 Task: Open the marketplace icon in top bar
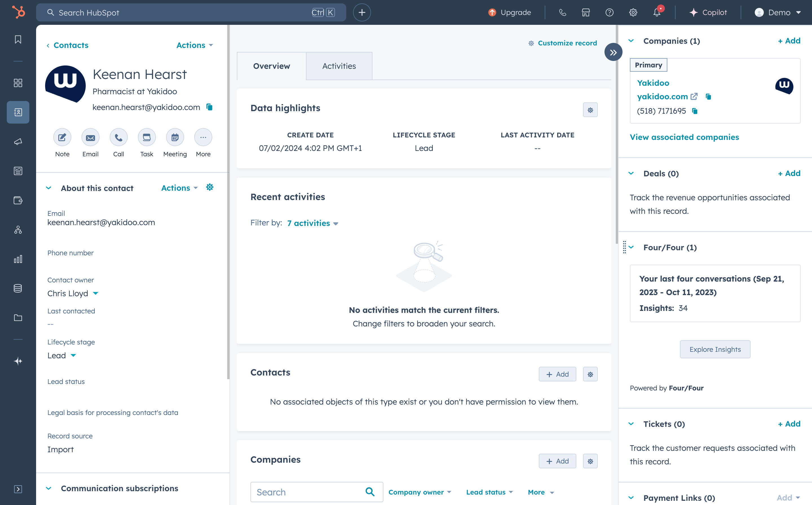coord(586,13)
